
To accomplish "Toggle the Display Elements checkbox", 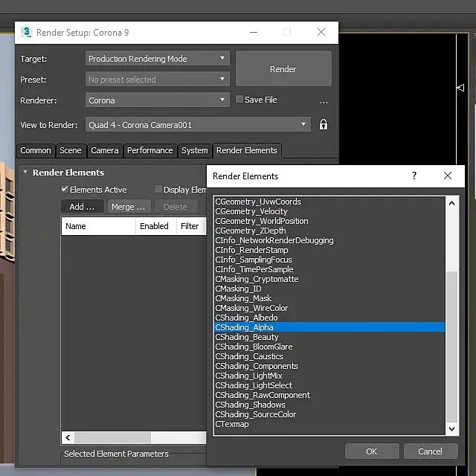I will [x=158, y=189].
